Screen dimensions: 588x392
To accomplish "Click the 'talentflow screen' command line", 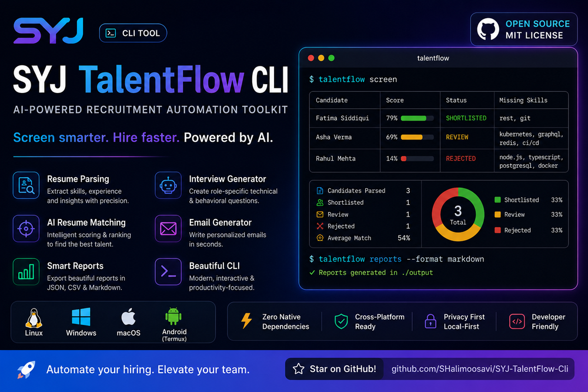I will [353, 79].
